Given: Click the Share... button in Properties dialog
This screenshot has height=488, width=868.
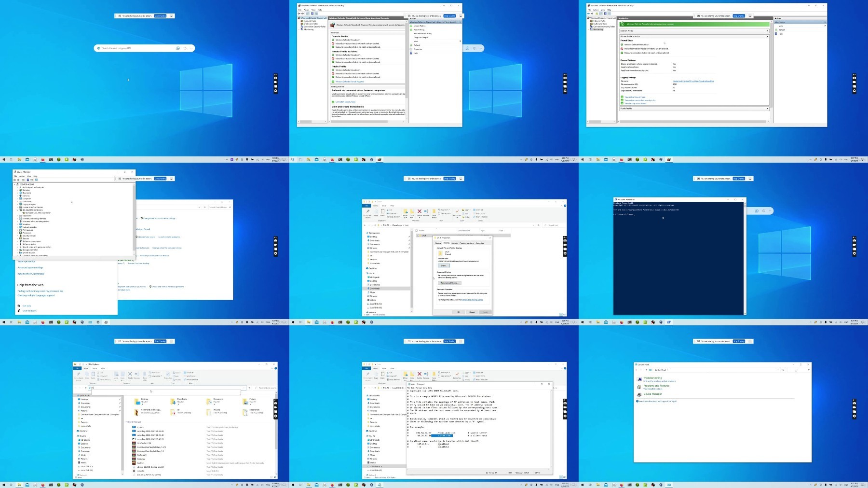Looking at the screenshot, I should pyautogui.click(x=444, y=265).
